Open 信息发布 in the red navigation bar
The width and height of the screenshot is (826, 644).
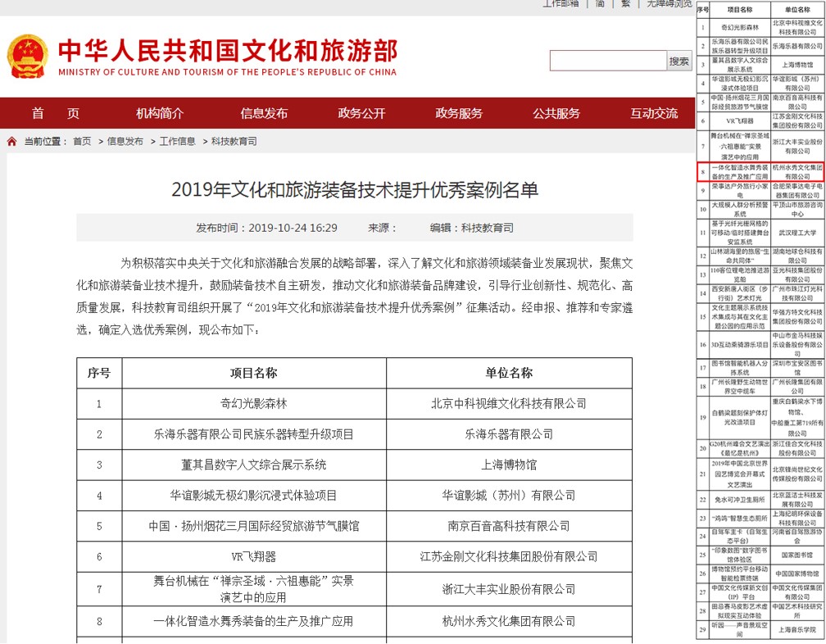click(264, 113)
